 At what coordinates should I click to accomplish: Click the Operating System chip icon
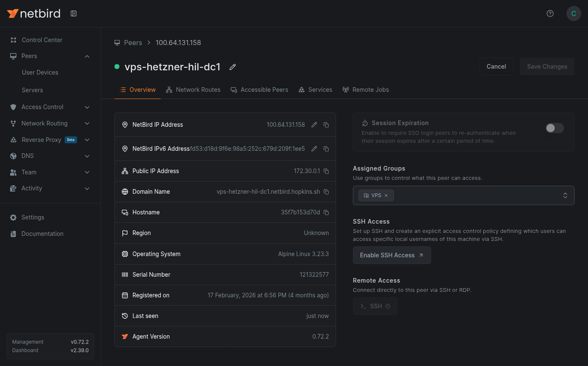[125, 254]
